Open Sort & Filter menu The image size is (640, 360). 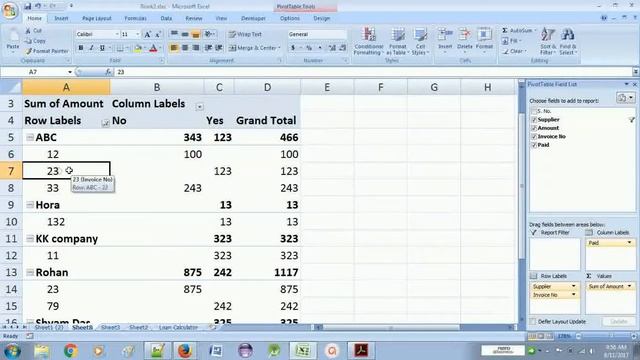pos(547,41)
